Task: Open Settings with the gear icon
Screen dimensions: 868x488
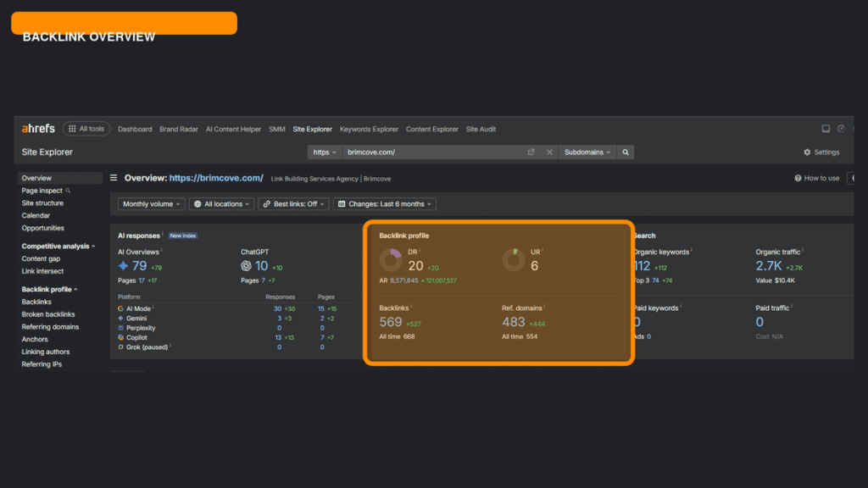Action: 821,152
